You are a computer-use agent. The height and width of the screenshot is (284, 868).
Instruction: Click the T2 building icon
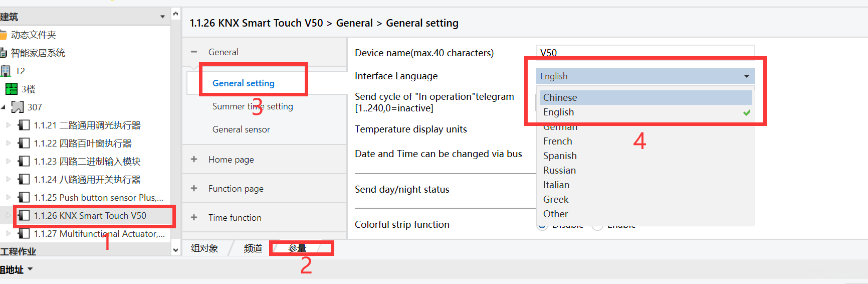pyautogui.click(x=6, y=71)
